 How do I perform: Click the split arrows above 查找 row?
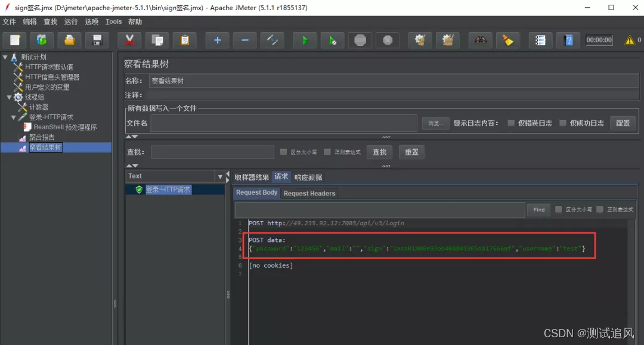click(x=132, y=136)
